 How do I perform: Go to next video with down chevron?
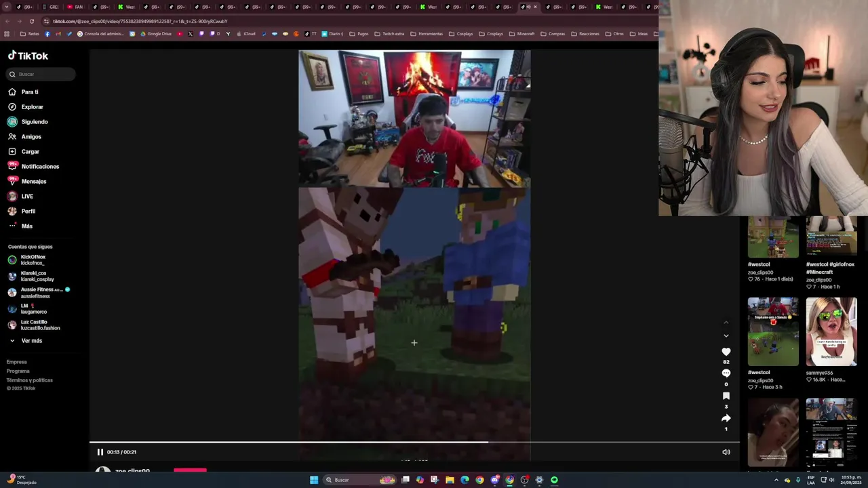click(726, 335)
